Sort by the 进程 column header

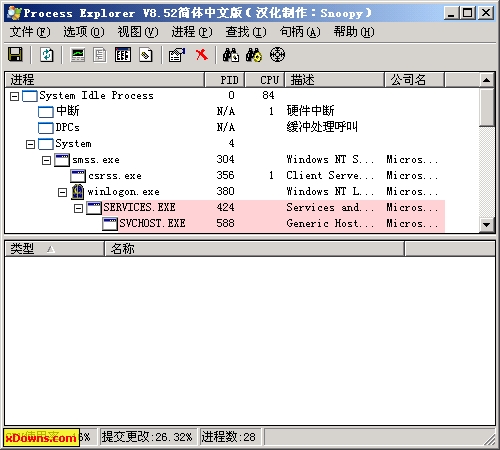click(105, 80)
